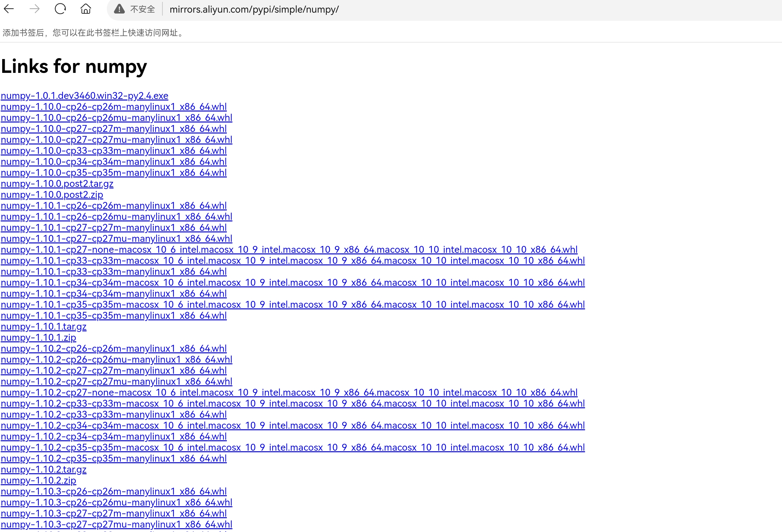Open numpy-1.10.0-cp35-cp35m-manylinux1 wheel link
The height and width of the screenshot is (532, 782).
(114, 173)
